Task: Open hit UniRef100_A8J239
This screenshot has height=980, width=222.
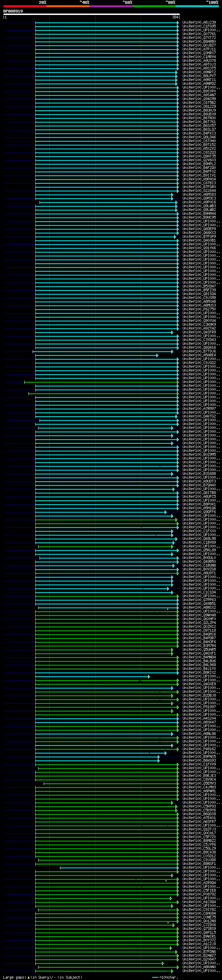Action: coord(199,23)
